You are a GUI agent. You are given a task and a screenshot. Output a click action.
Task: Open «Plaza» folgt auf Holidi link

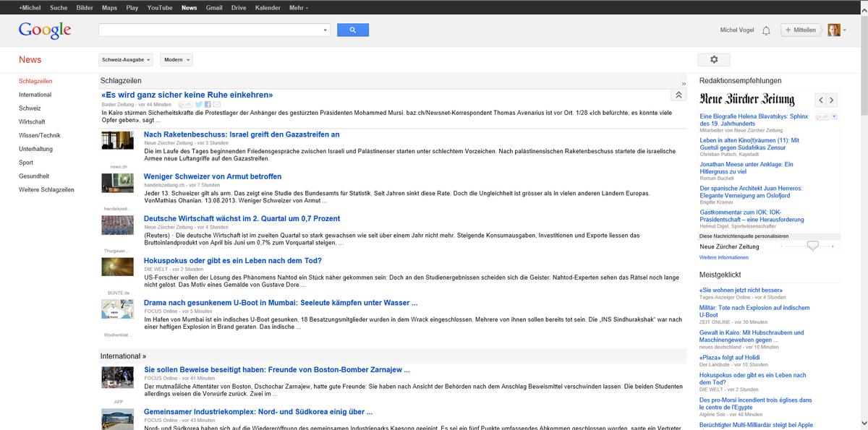coord(730,357)
